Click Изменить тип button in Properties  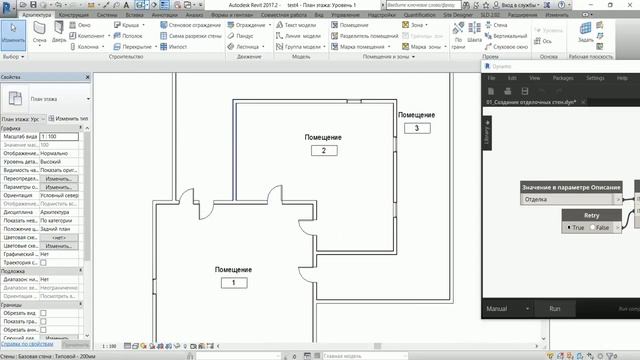tap(68, 119)
